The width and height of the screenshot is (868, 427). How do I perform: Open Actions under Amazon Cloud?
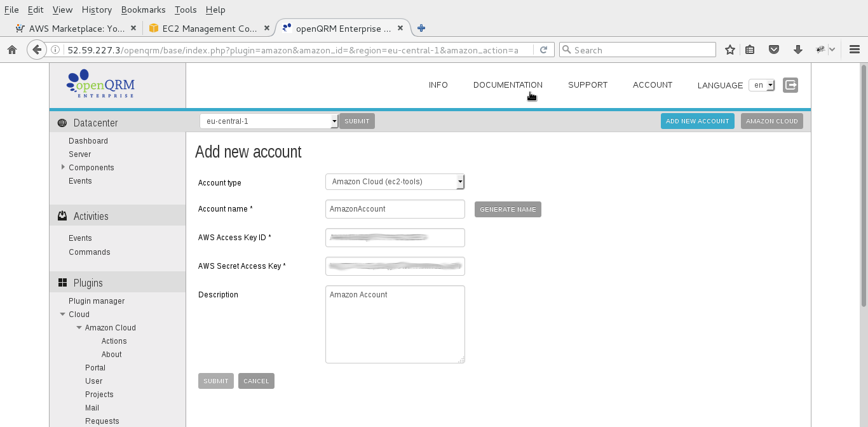pos(114,341)
